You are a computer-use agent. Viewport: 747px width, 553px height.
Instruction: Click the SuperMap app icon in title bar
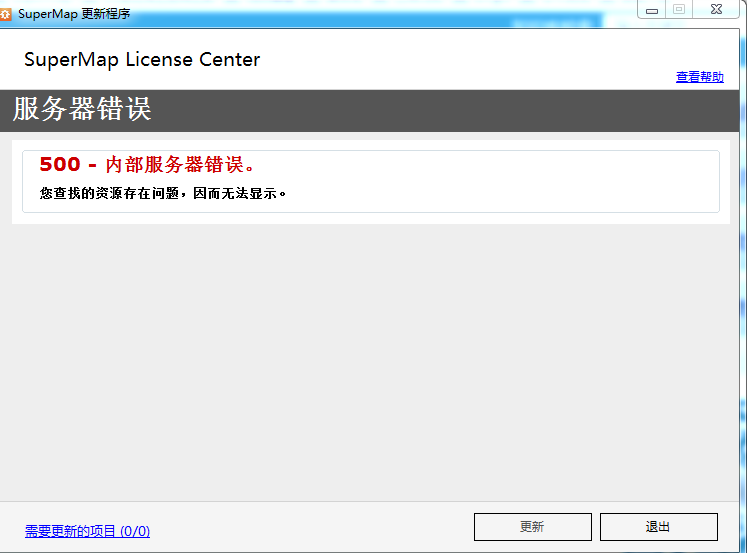[x=5, y=14]
